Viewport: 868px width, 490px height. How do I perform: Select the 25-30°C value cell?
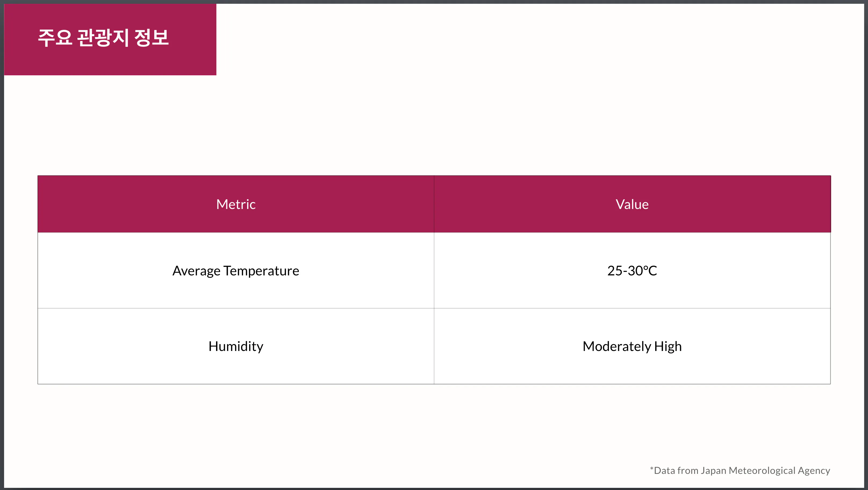tap(632, 271)
